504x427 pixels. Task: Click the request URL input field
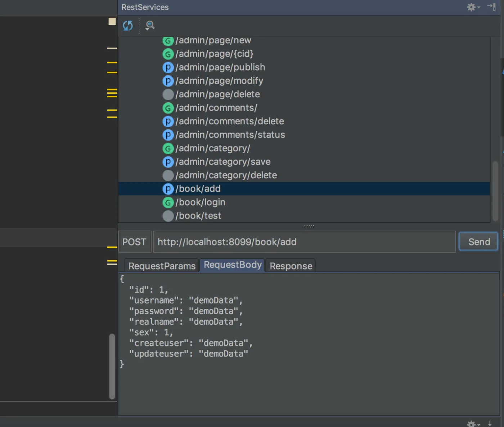[305, 242]
